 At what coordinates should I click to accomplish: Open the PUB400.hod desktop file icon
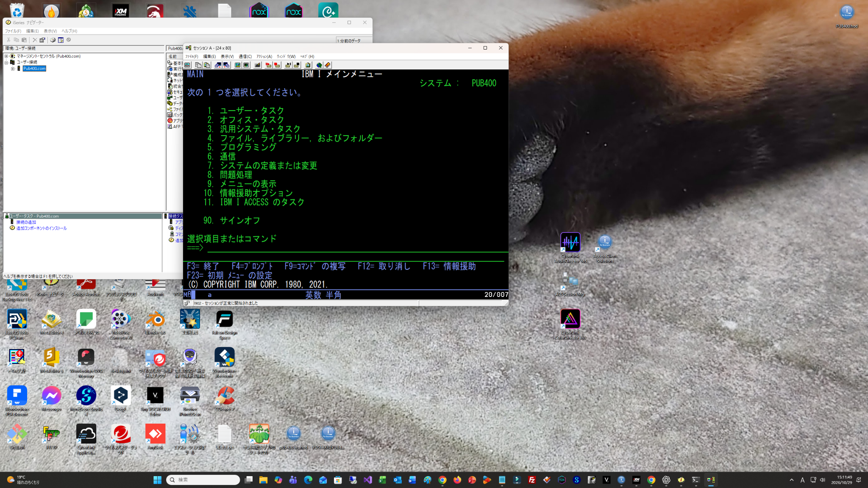(x=847, y=17)
